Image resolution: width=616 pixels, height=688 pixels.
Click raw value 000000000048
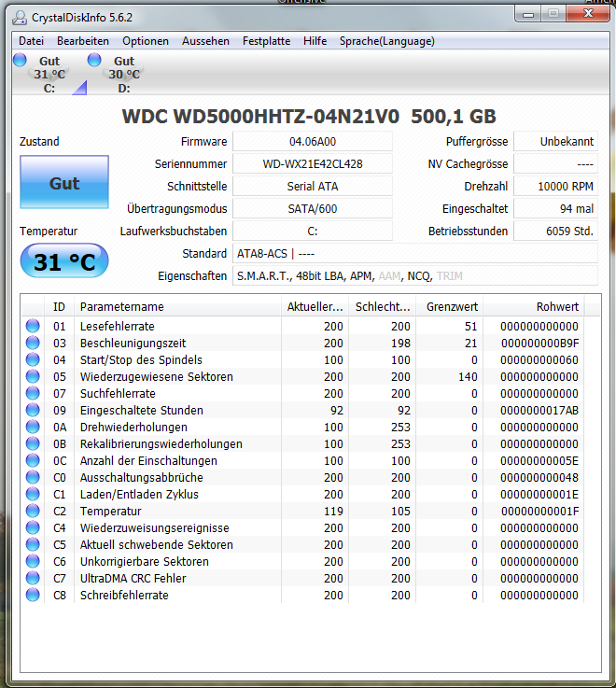point(539,477)
